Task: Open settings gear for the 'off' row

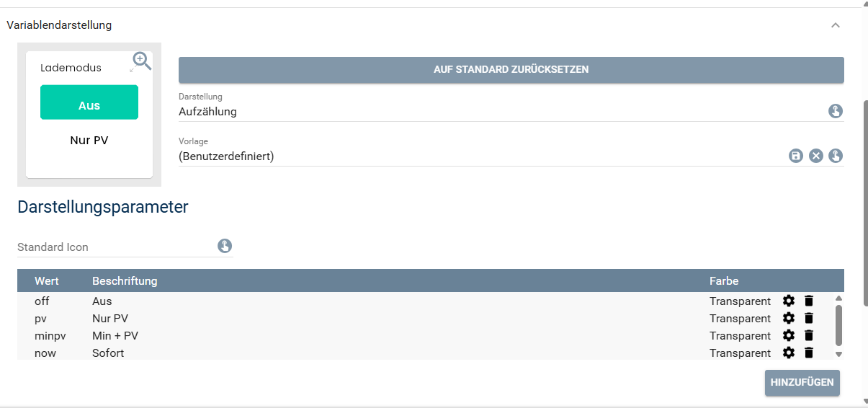Action: point(789,301)
